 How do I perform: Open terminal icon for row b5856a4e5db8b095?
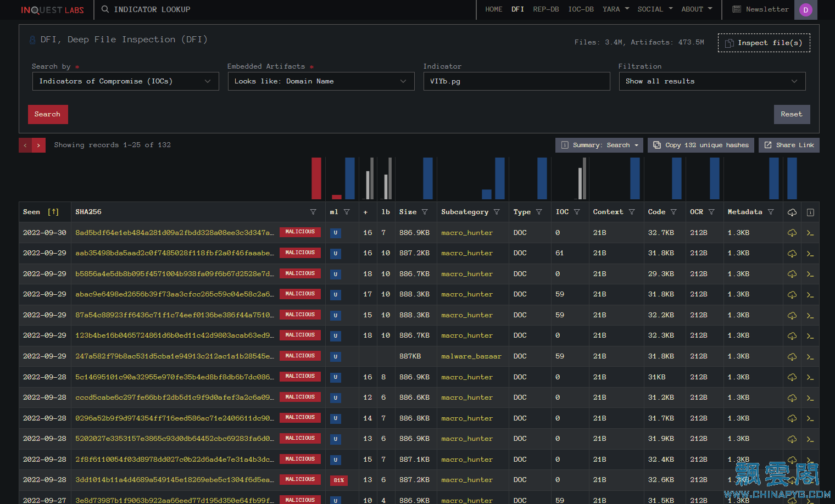pos(810,274)
